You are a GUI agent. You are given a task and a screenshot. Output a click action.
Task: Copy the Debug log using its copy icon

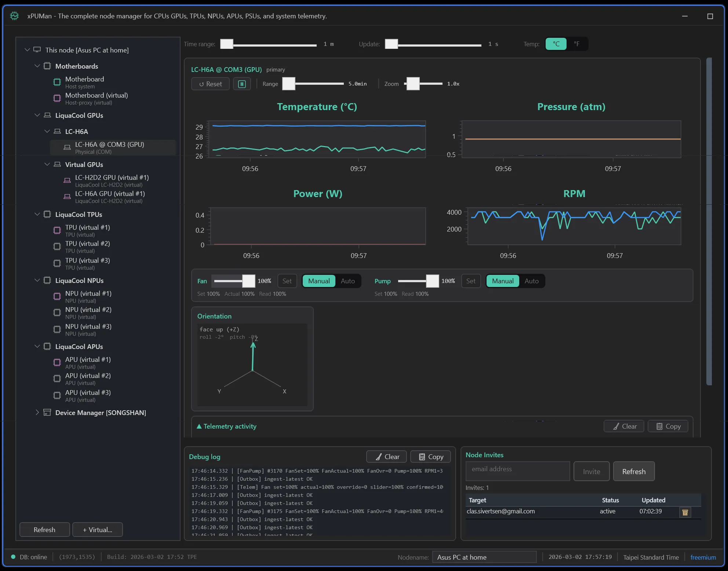(x=430, y=457)
